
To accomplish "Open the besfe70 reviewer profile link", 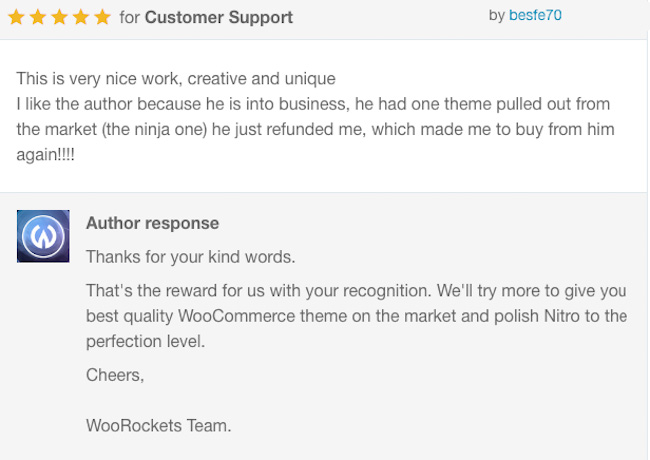I will pyautogui.click(x=535, y=15).
